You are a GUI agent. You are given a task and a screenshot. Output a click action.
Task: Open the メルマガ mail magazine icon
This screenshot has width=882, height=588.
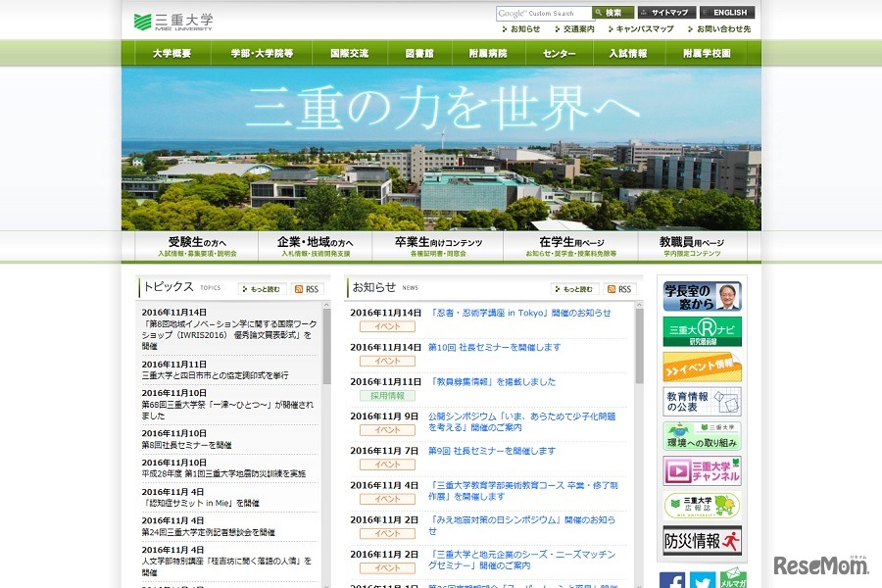[x=733, y=578]
